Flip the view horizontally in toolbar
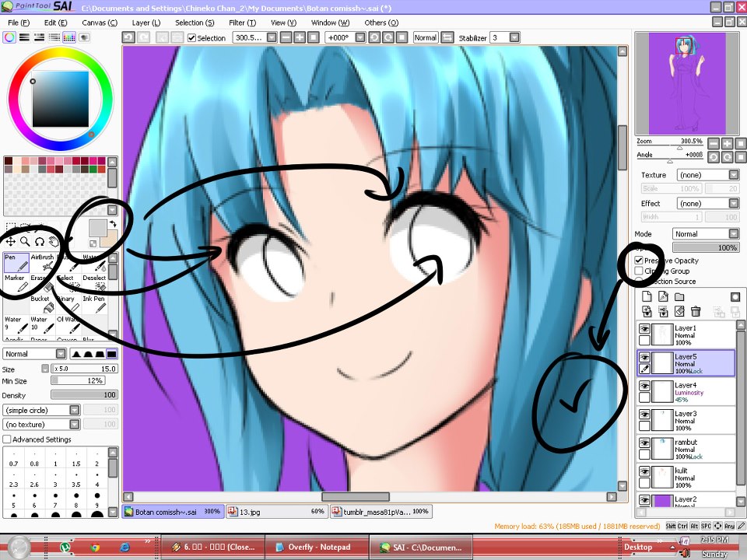Image resolution: width=747 pixels, height=560 pixels. click(447, 37)
